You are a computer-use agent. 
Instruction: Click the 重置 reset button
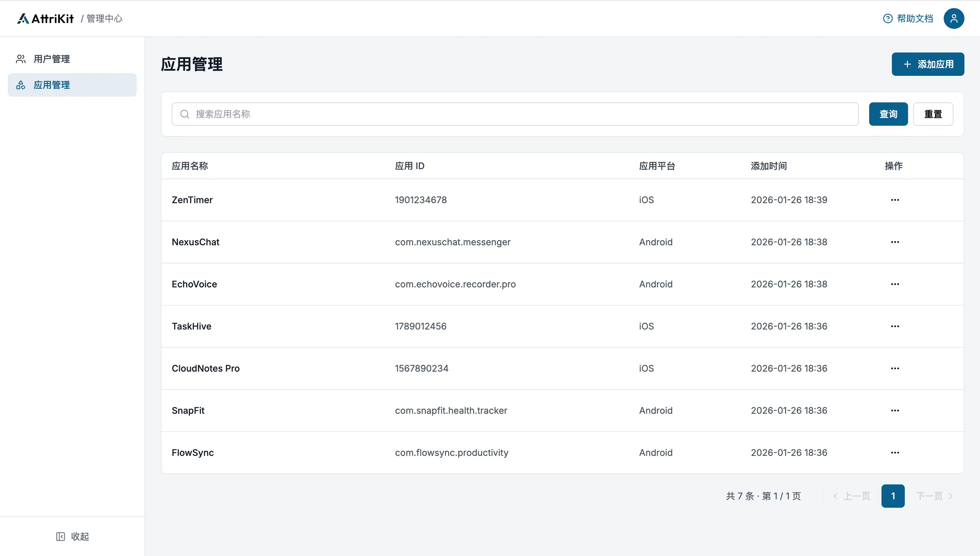pyautogui.click(x=933, y=114)
